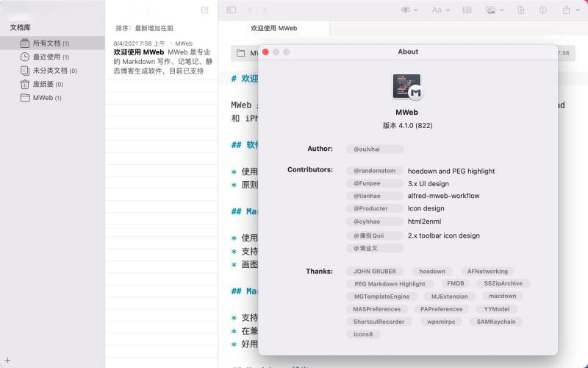Click the macdown thanks button

(x=503, y=296)
